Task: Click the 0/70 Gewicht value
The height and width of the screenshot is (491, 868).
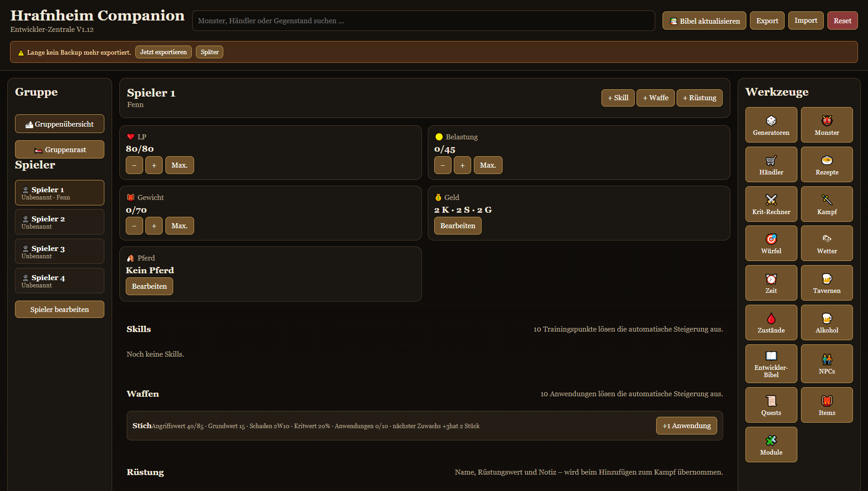Action: click(136, 210)
